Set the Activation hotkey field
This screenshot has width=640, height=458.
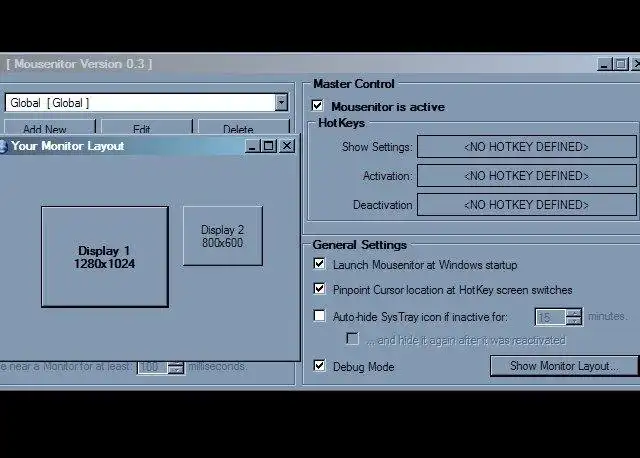click(x=527, y=176)
